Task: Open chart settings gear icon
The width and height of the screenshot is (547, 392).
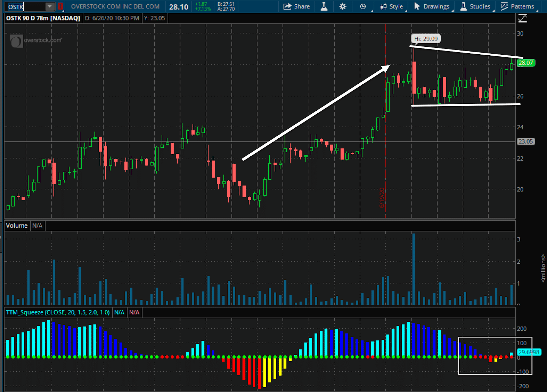Action: click(x=343, y=6)
